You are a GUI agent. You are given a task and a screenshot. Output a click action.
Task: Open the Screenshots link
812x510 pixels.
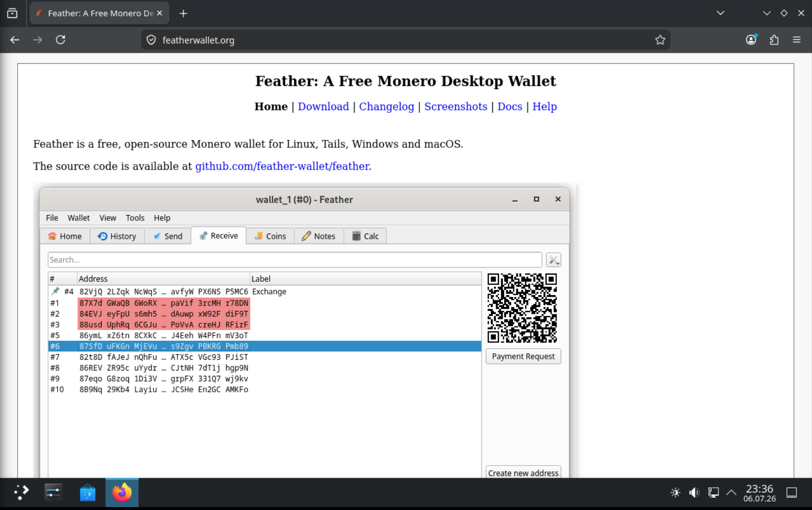(455, 106)
